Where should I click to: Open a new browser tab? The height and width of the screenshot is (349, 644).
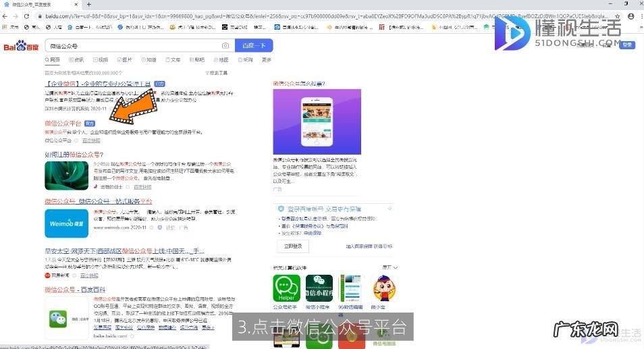pos(88,5)
